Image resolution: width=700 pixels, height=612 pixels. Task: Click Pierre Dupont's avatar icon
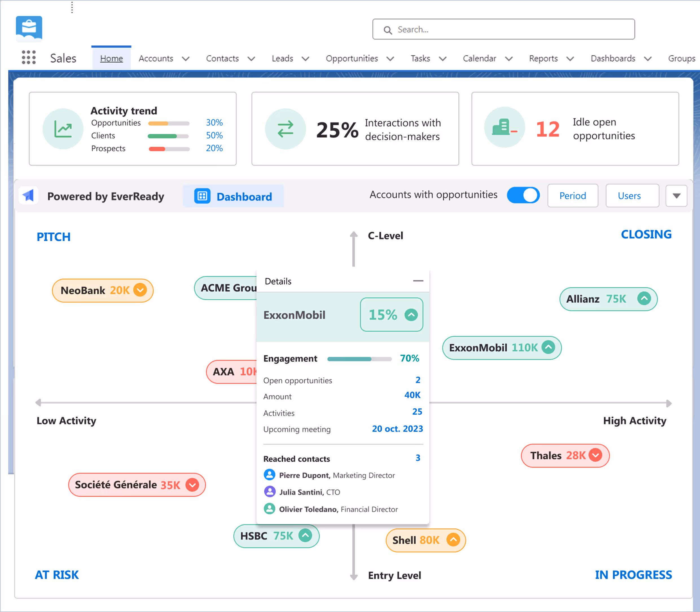[x=269, y=475]
